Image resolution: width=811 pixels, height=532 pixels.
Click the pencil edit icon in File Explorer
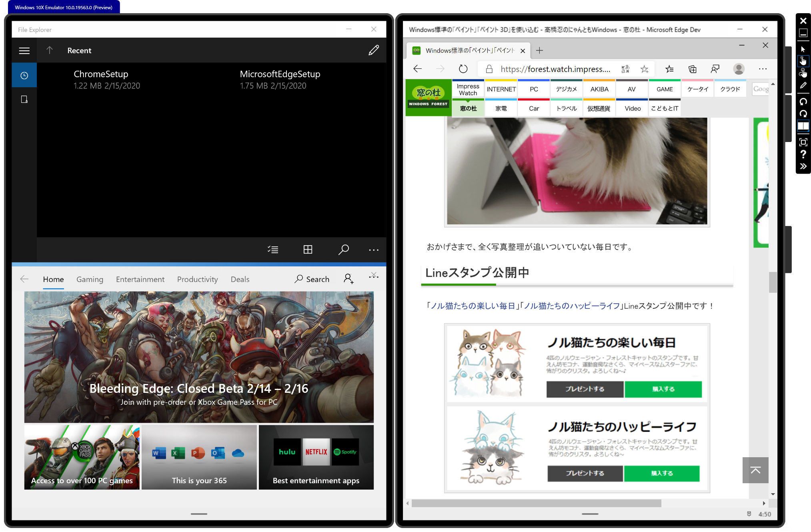373,50
